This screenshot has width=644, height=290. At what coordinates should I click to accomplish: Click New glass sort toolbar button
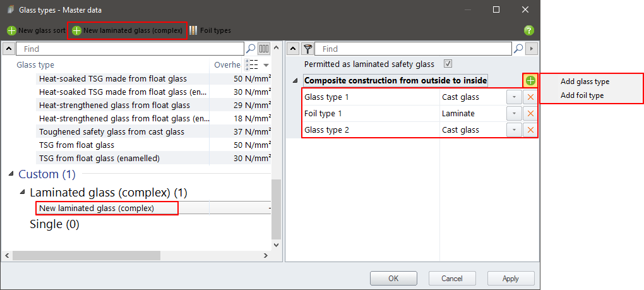[36, 30]
